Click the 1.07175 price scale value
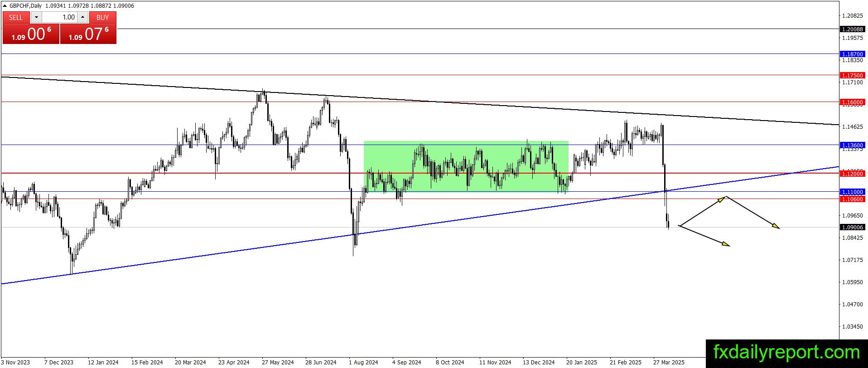Image resolution: width=868 pixels, height=368 pixels. click(852, 260)
